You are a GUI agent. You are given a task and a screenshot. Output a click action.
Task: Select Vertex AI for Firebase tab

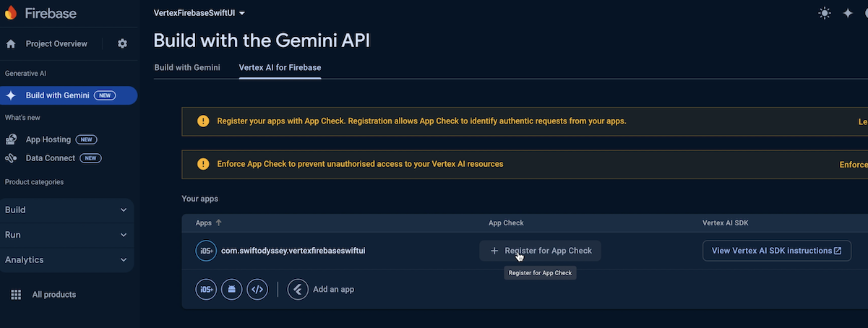click(x=280, y=67)
